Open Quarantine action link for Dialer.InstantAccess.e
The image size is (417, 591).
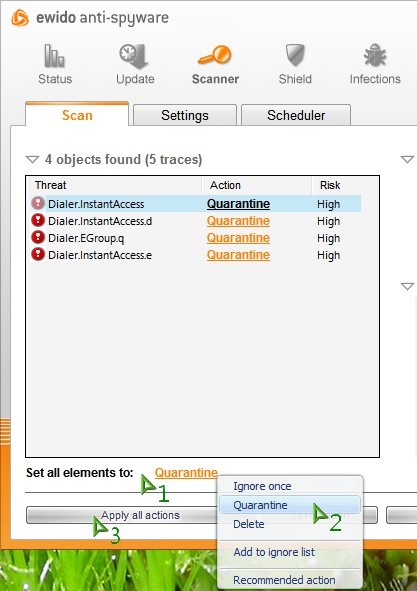(238, 255)
